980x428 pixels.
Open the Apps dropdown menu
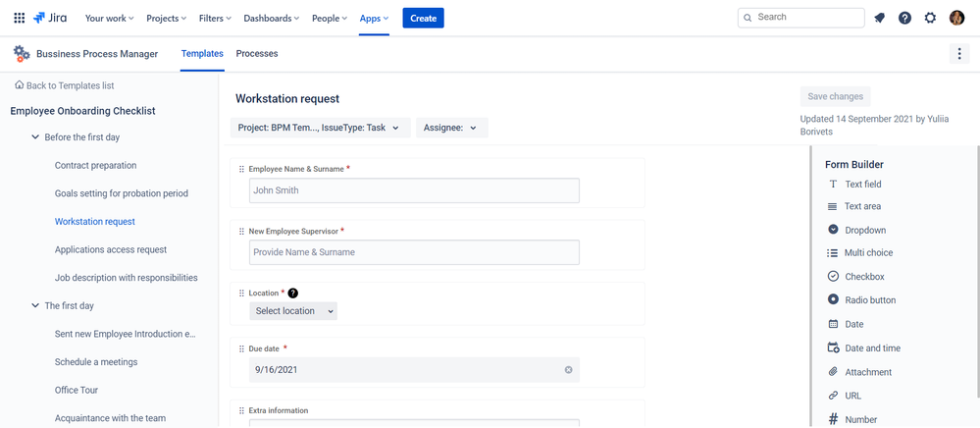click(x=374, y=18)
